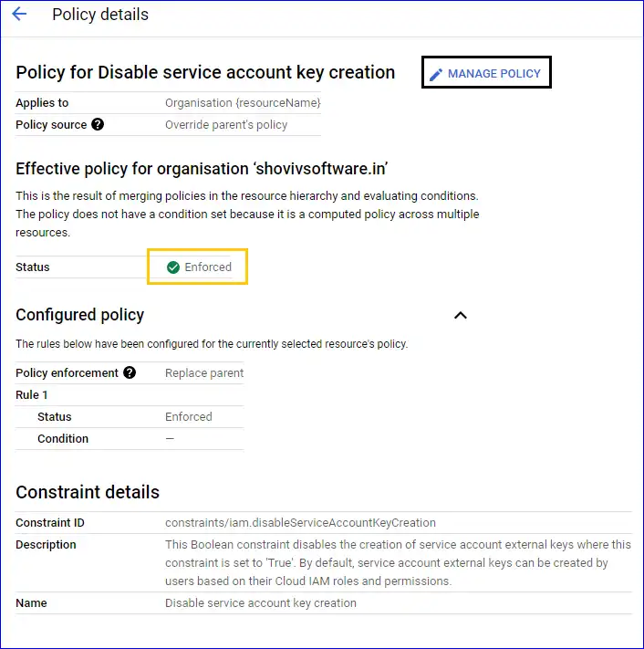Select the constraint ID value text
644x649 pixels.
point(300,523)
